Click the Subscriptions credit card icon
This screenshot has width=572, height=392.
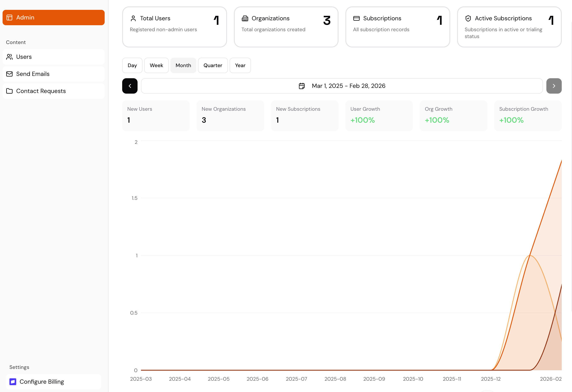tap(356, 18)
